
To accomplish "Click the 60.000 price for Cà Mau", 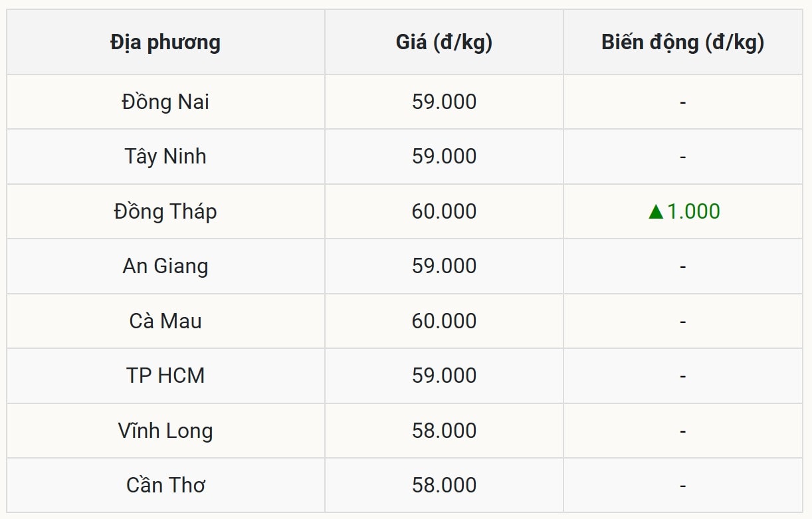I will (x=444, y=322).
